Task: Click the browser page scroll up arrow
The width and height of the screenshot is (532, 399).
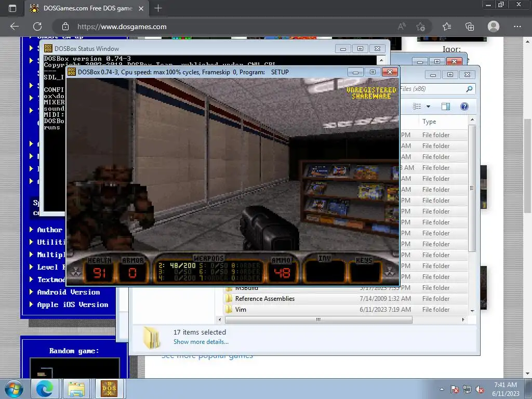Action: [527, 42]
